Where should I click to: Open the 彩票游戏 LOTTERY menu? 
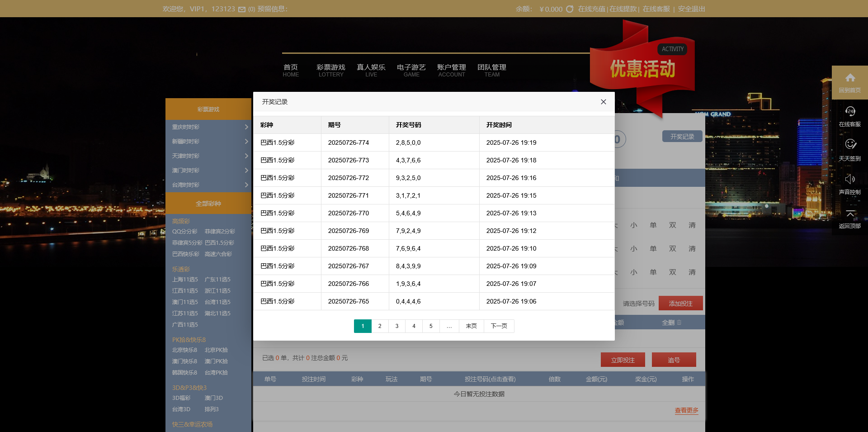(331, 70)
